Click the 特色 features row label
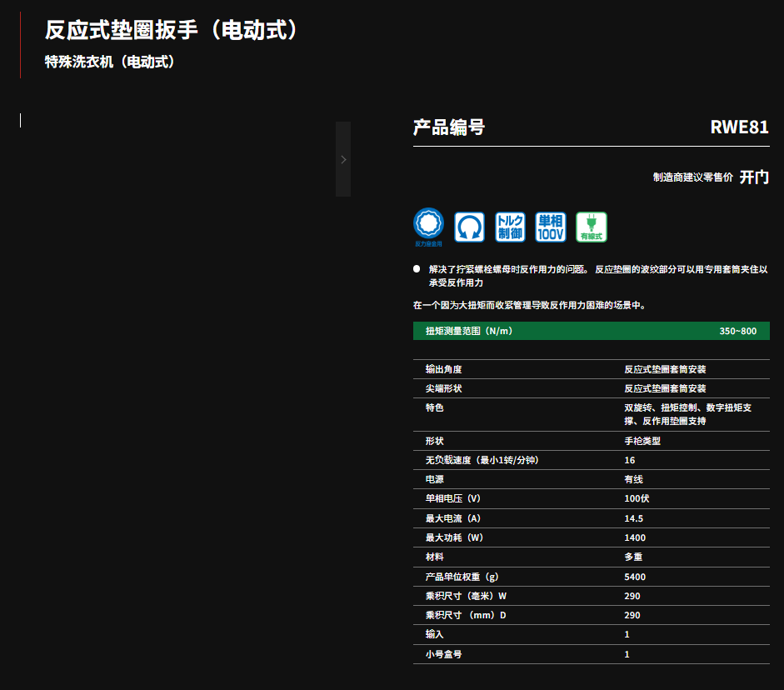This screenshot has width=784, height=690. click(x=434, y=407)
